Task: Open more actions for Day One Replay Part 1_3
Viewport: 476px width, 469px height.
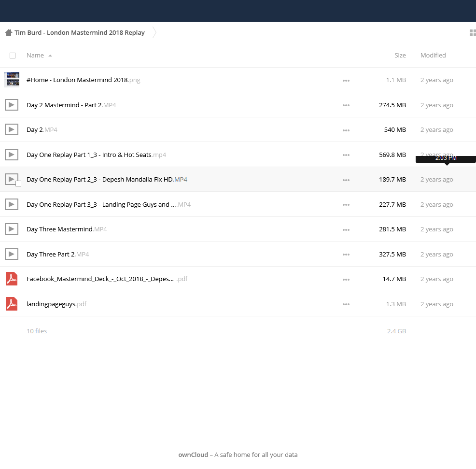Action: 346,155
